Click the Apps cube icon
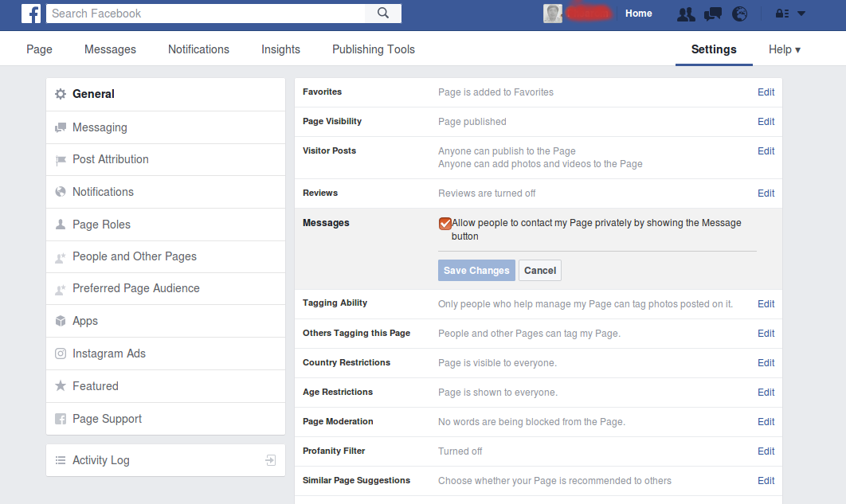The width and height of the screenshot is (846, 504). [61, 321]
